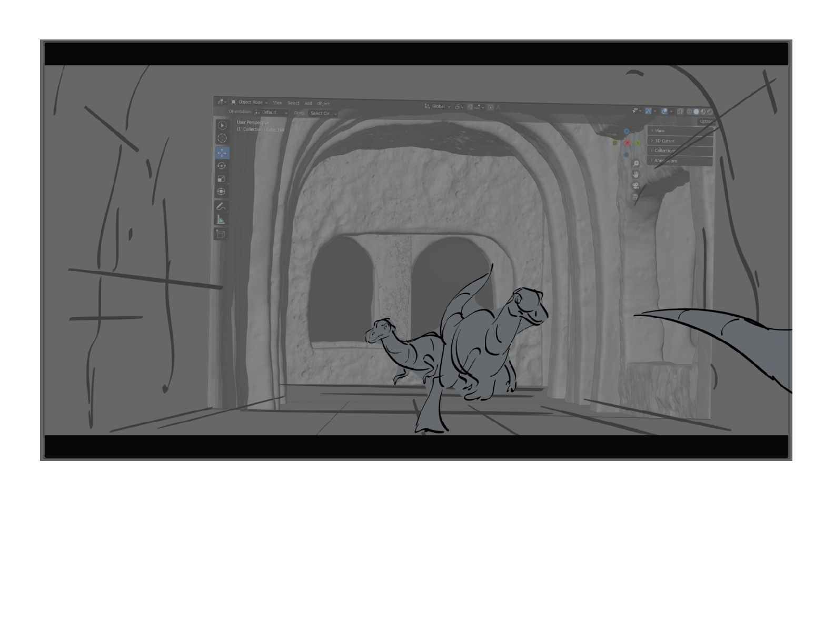Open the Global transform orientation dropdown
This screenshot has width=834, height=644.
point(438,106)
